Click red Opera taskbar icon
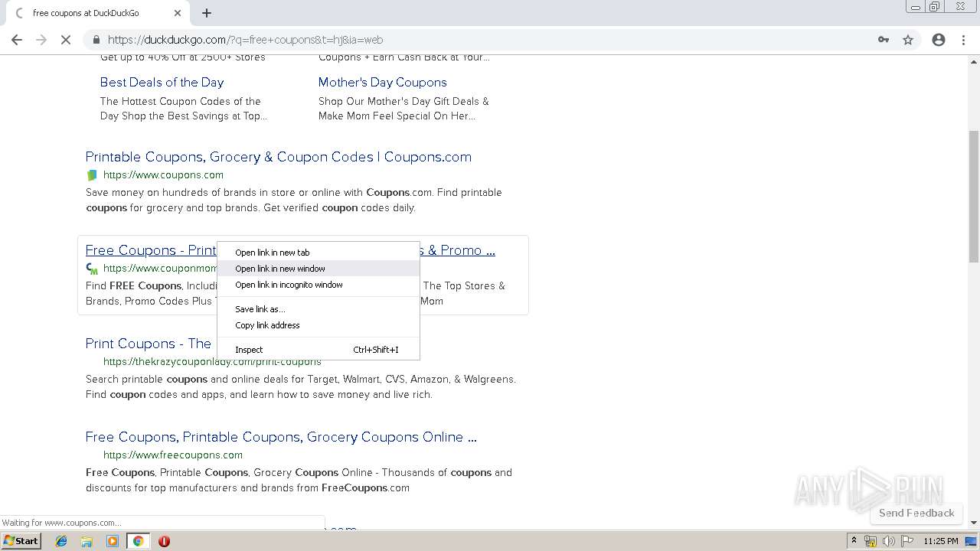 coord(164,541)
